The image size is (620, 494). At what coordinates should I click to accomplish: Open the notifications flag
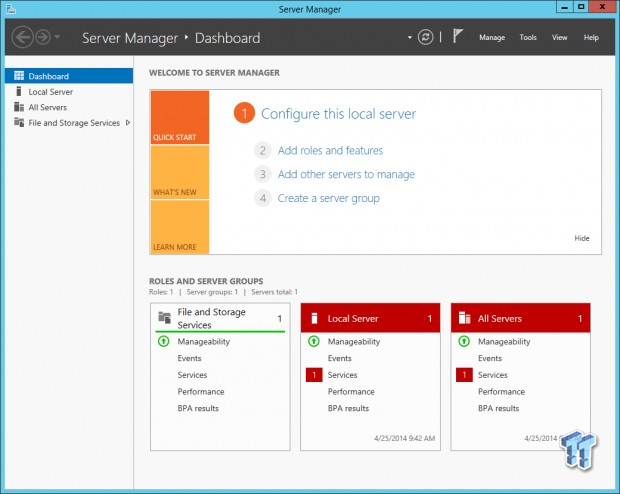pyautogui.click(x=457, y=36)
